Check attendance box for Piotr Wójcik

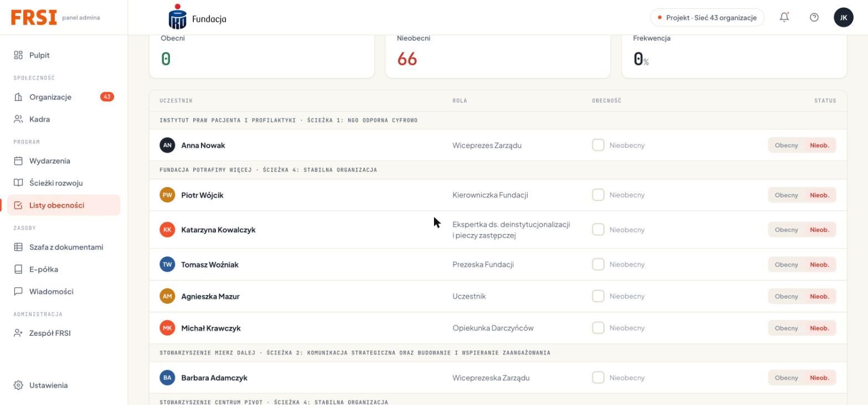(598, 195)
